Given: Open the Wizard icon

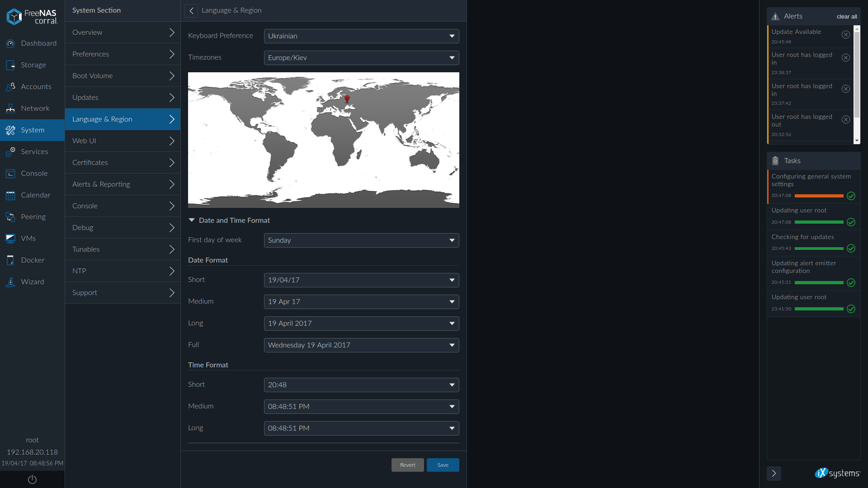Looking at the screenshot, I should click(10, 282).
